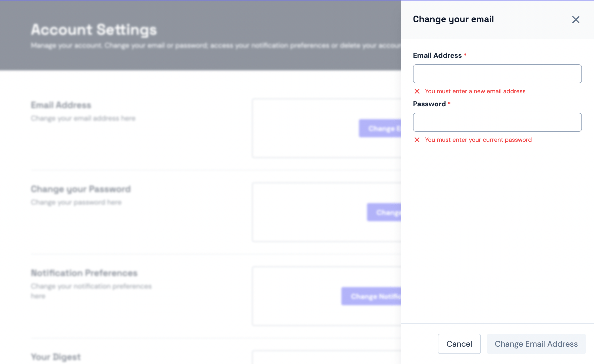Focus the Email Address input field
The image size is (594, 364).
coord(497,74)
